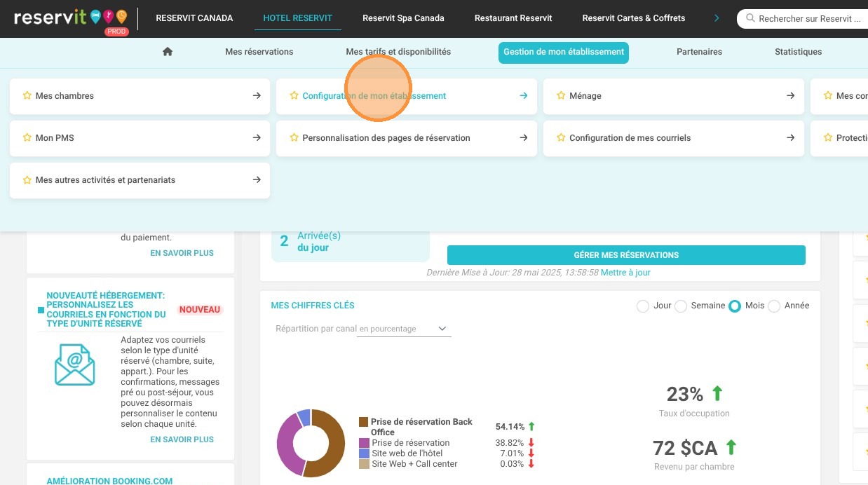The height and width of the screenshot is (485, 868).
Task: Open Personnalisation des pages de réservation card
Action: (x=407, y=138)
